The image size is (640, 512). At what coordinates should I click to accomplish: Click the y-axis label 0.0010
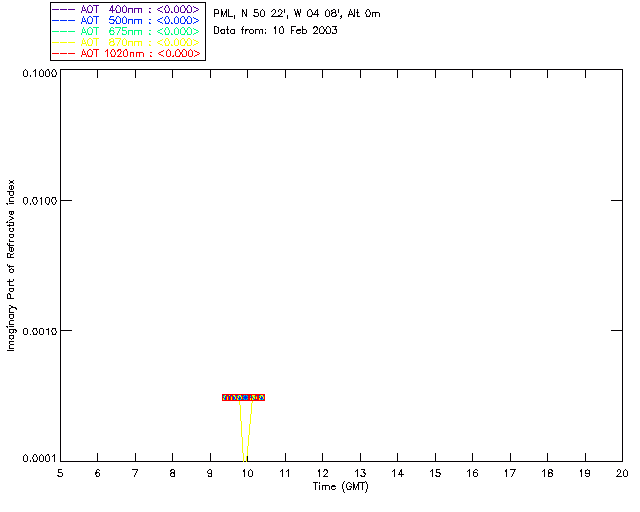click(40, 331)
